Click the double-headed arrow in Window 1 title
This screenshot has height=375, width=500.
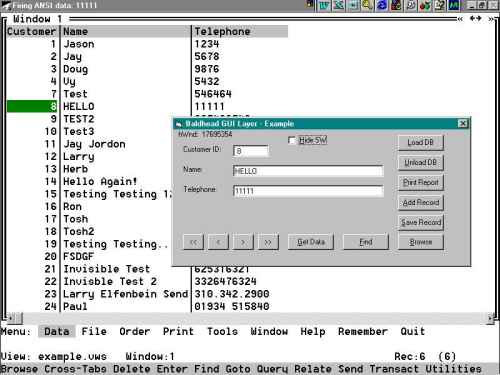click(476, 19)
